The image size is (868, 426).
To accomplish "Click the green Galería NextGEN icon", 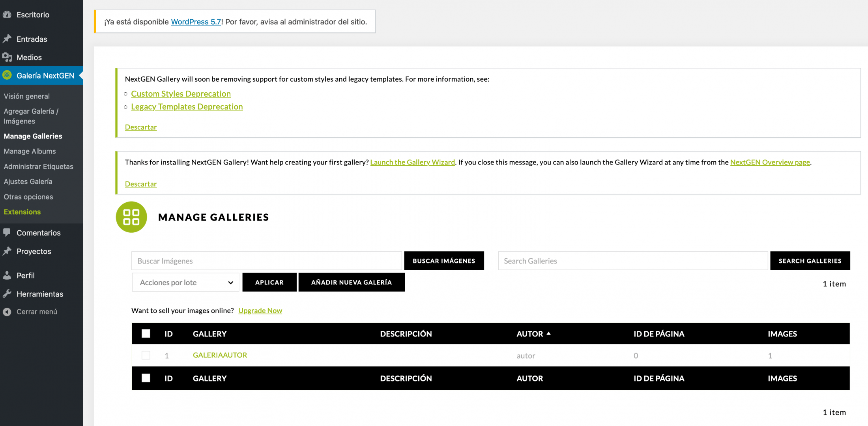I will pos(7,75).
